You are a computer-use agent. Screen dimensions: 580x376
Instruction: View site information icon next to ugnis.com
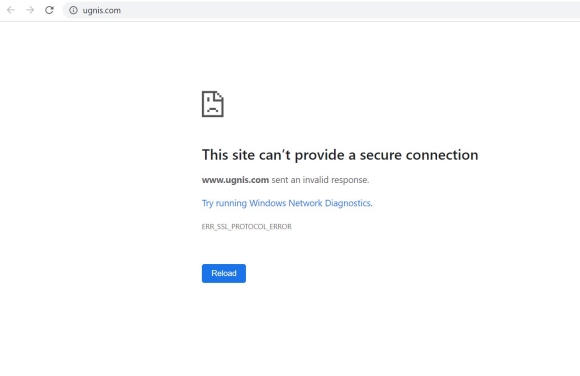click(x=73, y=10)
